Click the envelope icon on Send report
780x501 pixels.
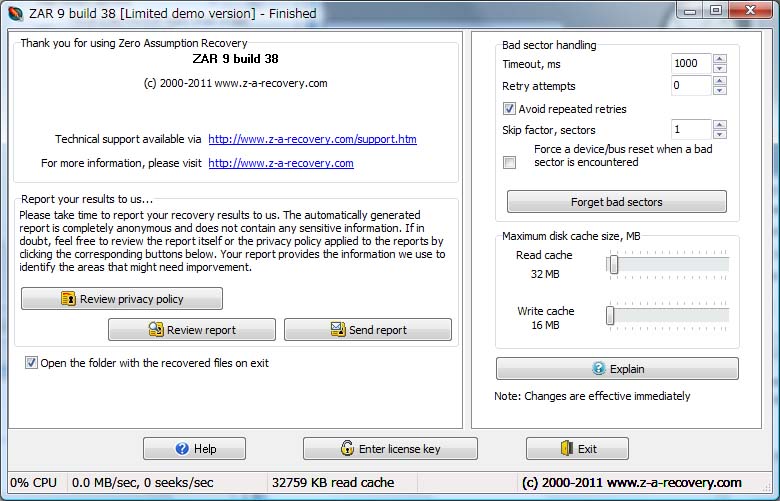coord(338,329)
